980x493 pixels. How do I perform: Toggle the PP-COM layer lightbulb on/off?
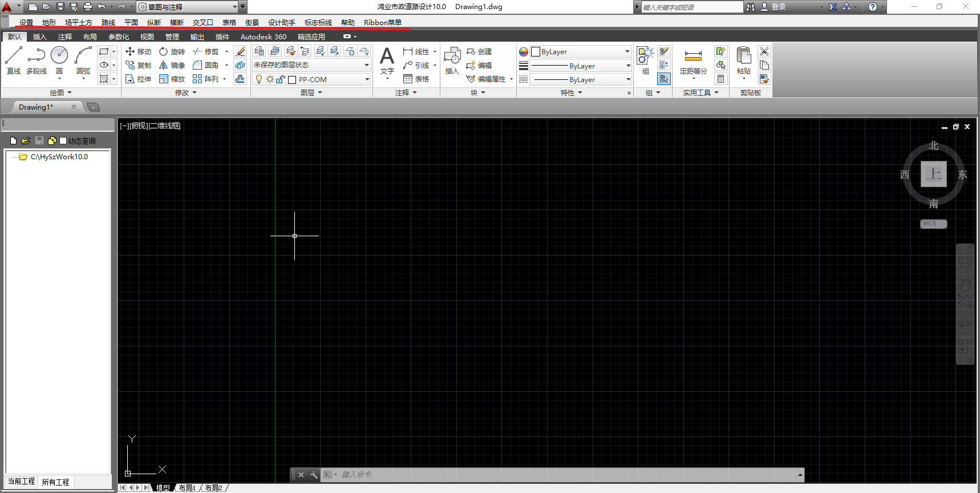(259, 79)
